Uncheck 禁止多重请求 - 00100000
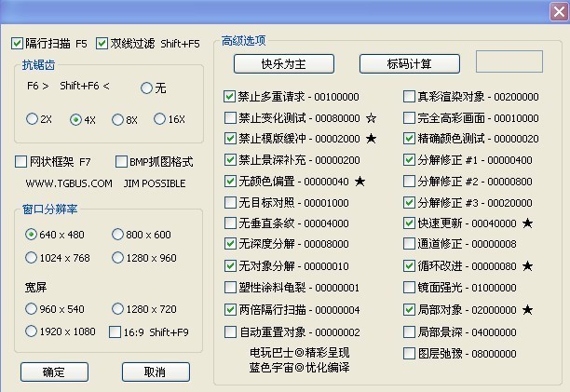570x392 pixels. click(x=229, y=97)
